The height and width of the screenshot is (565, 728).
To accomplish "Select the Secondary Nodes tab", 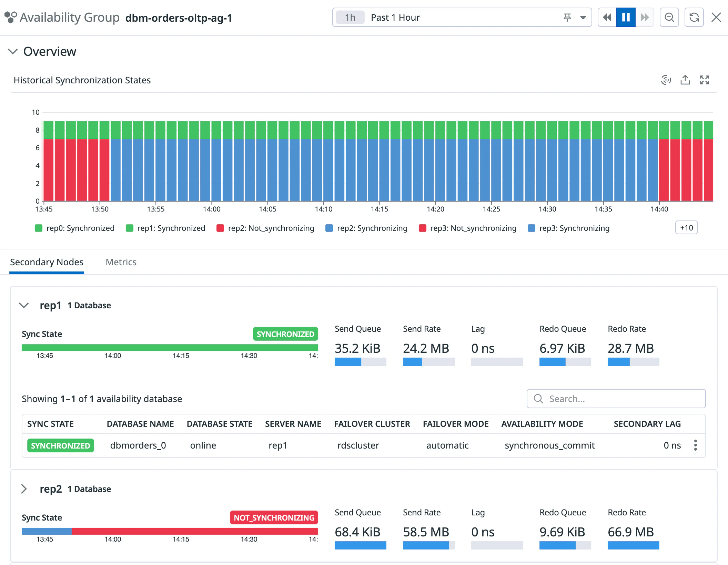I will pos(47,262).
